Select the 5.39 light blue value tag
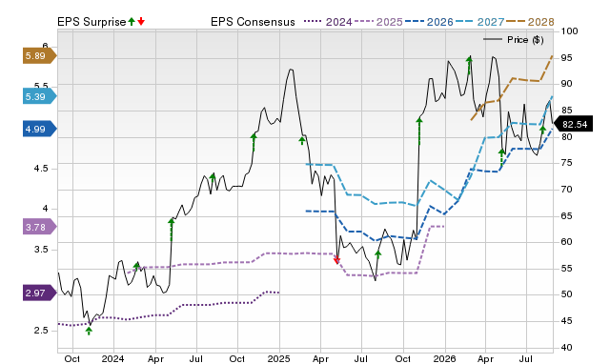This screenshot has height=364, width=610. (40, 96)
